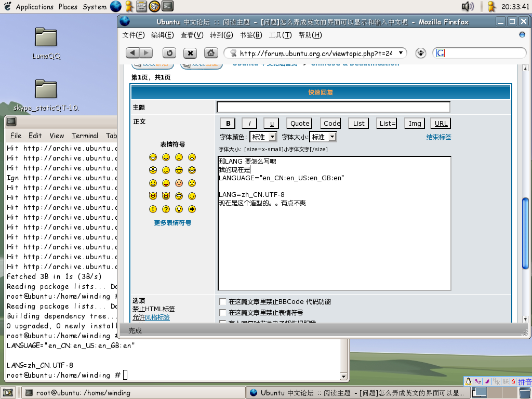The height and width of the screenshot is (399, 532).
Task: Launch the terminal icon in the top panel
Action: point(168,6)
